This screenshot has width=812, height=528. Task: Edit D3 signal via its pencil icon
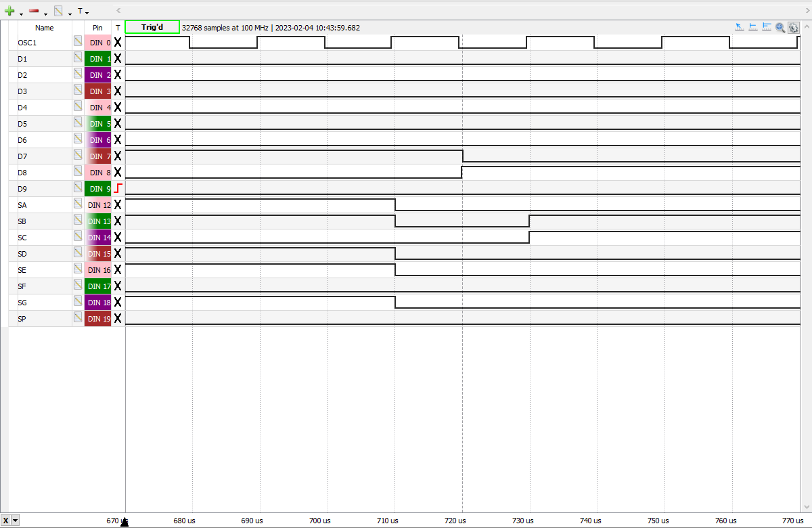point(78,91)
